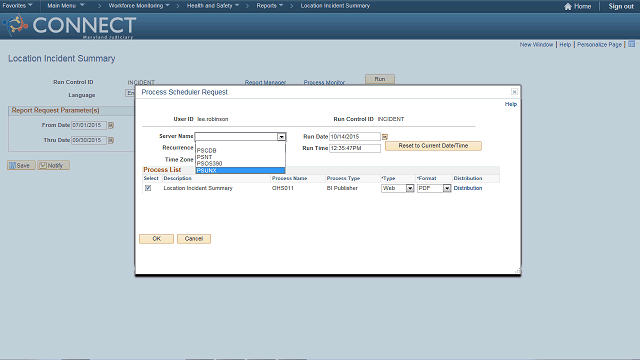
Task: Collapse the Server Name dropdown arrow
Action: tap(281, 137)
